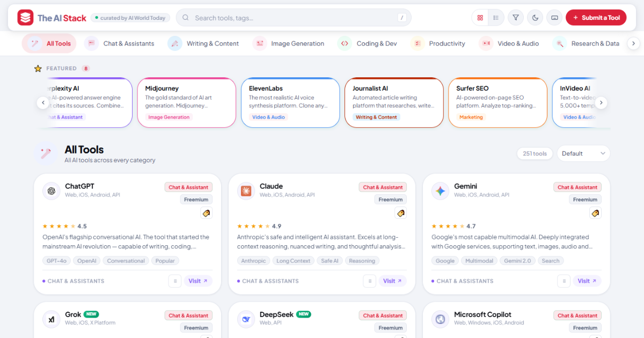
Task: Click the deal tag icon on Claude card
Action: (400, 213)
